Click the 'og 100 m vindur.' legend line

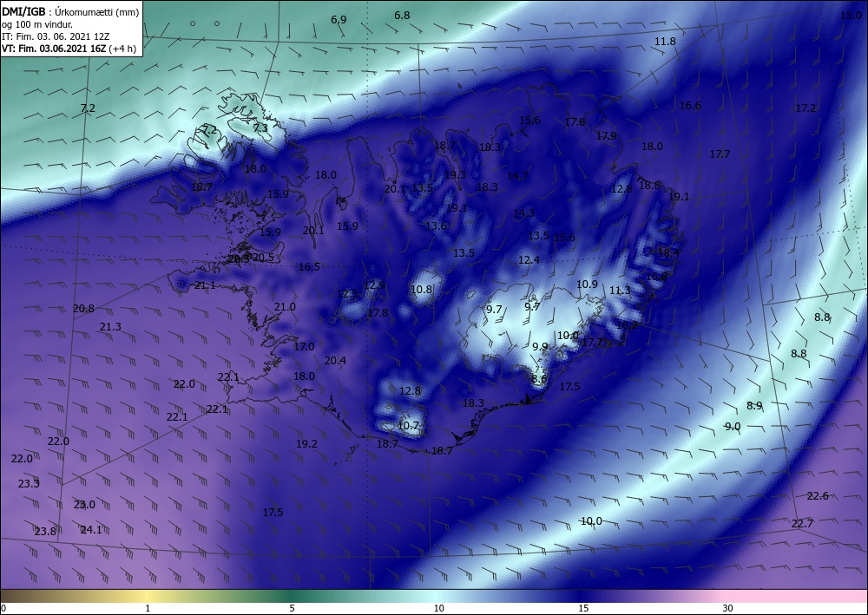click(37, 23)
